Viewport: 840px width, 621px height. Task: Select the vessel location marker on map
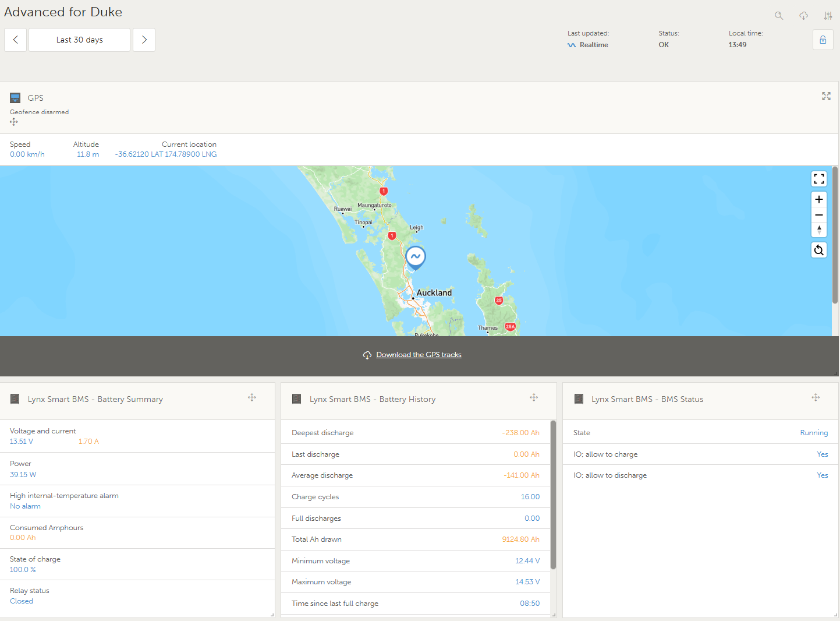416,257
